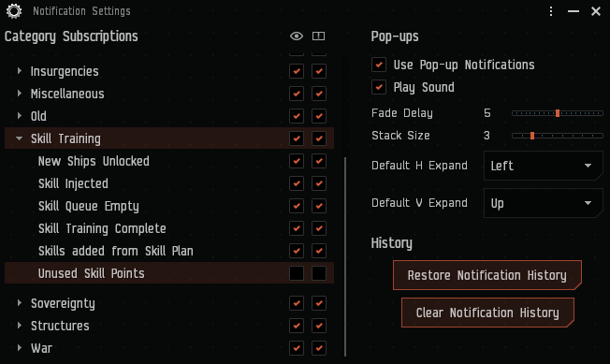The image size is (610, 364).
Task: Open the Default H Expand dropdown
Action: [x=543, y=166]
